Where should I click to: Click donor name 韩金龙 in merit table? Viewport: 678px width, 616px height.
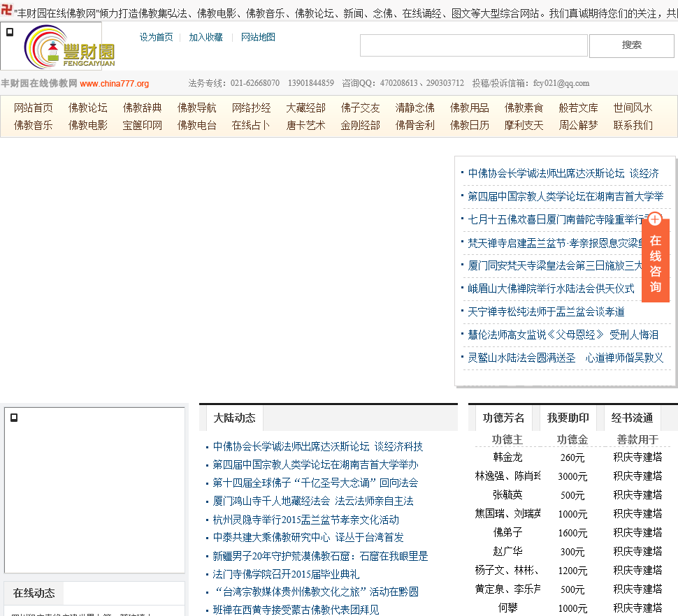click(x=507, y=457)
